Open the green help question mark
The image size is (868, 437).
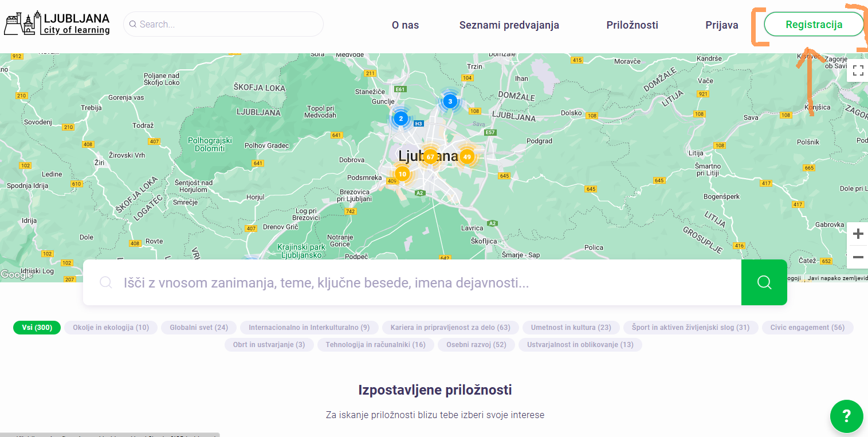click(x=846, y=416)
